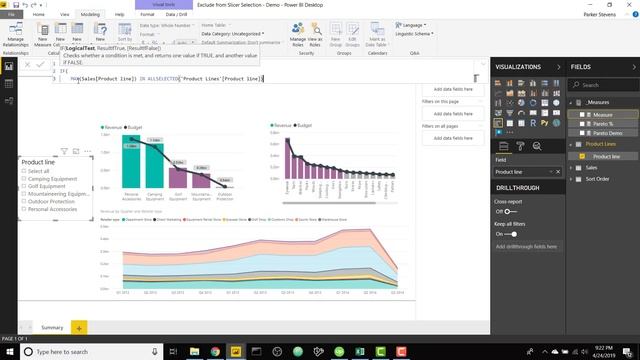Screen dimensions: 640x360
Task: Click the Fields pane search box
Action: click(603, 85)
